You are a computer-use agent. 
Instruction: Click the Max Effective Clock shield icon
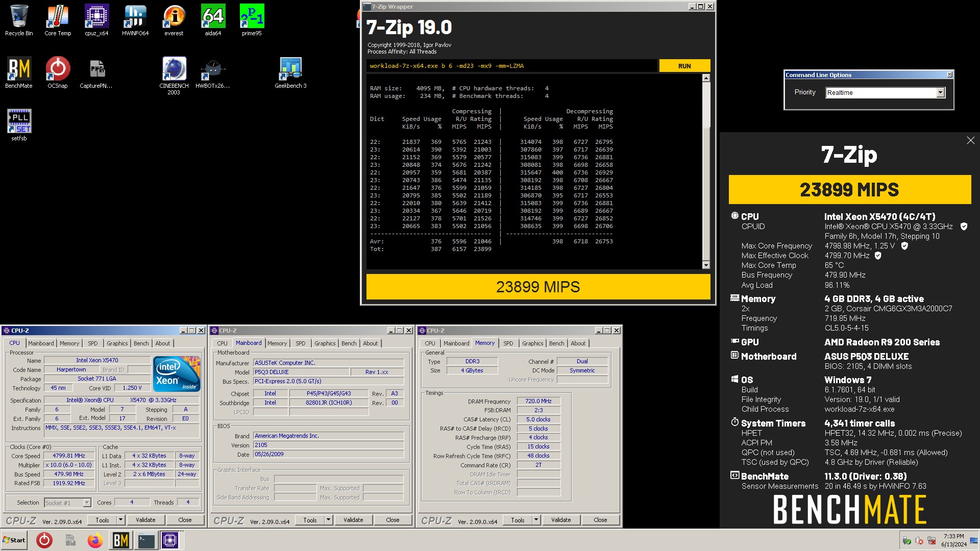point(878,256)
